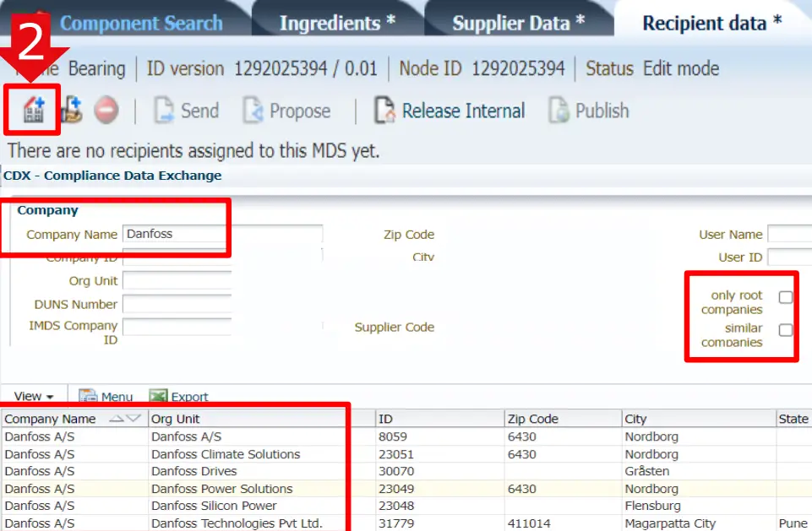The height and width of the screenshot is (531, 812).
Task: Select the Danfoss Power Solutions row
Action: (406, 489)
